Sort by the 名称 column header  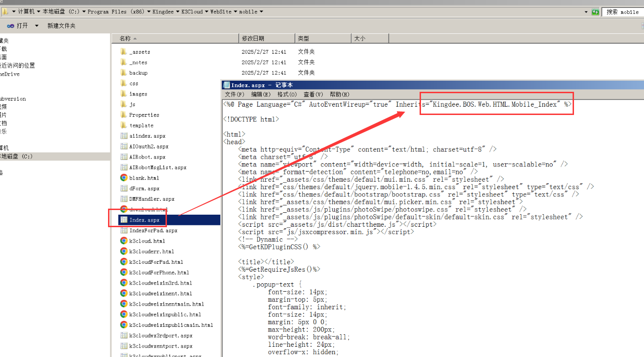[175, 38]
